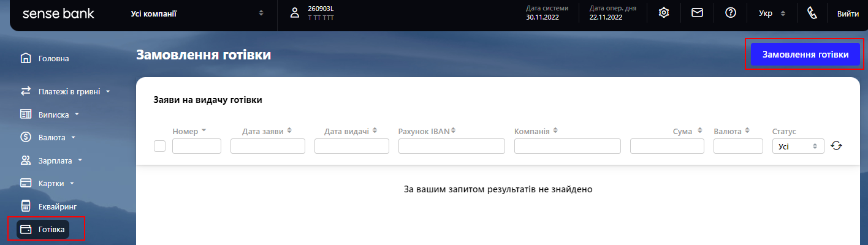This screenshot has width=868, height=245.
Task: Sort by Компанія column header
Action: tap(536, 130)
